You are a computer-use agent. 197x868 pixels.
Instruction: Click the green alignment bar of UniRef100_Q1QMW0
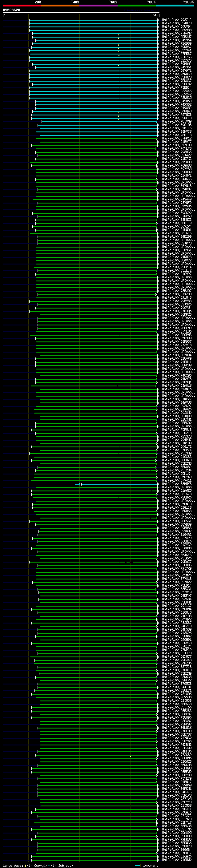pos(95,860)
